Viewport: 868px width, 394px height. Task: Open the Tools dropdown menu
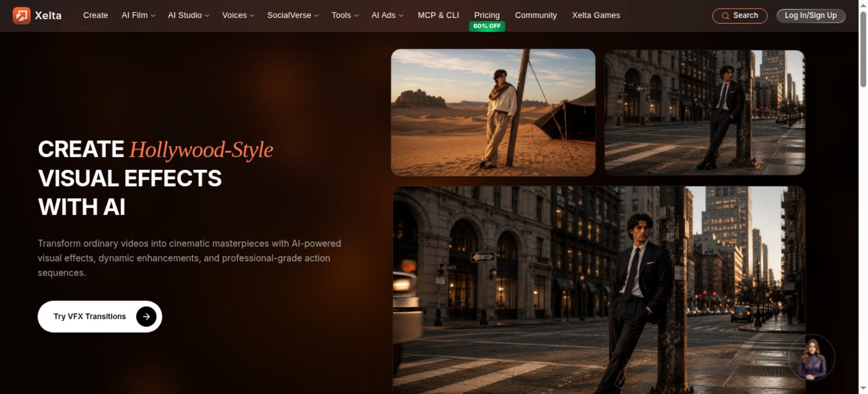345,15
